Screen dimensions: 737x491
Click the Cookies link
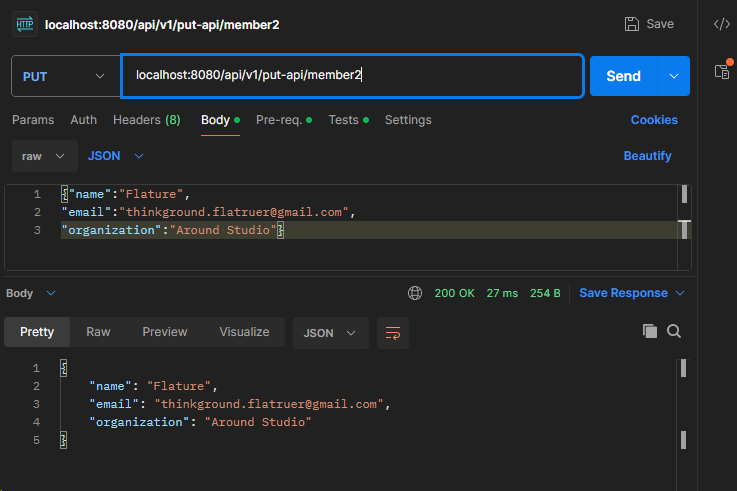point(654,120)
